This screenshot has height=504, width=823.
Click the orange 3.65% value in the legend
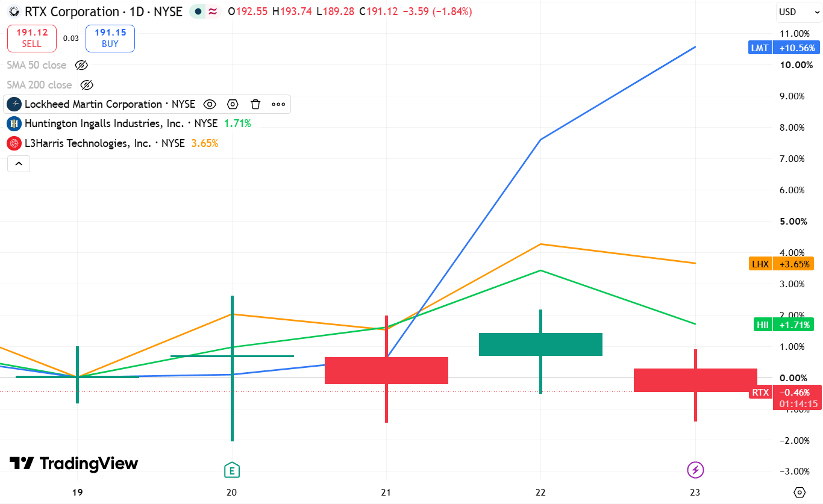click(205, 143)
